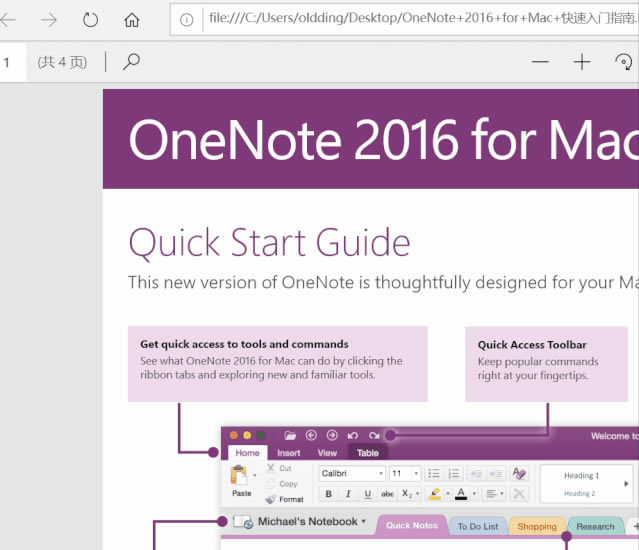639x550 pixels.
Task: Click the 'Quick Access Toolbar' callout title
Action: click(532, 345)
